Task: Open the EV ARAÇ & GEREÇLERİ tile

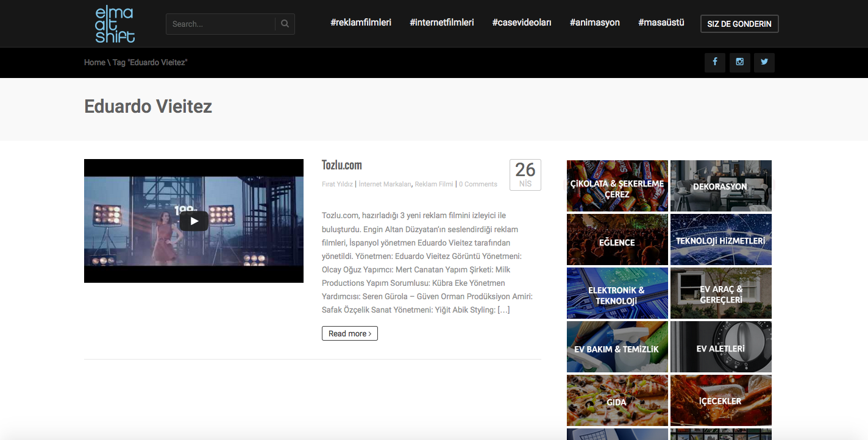Action: tap(721, 293)
